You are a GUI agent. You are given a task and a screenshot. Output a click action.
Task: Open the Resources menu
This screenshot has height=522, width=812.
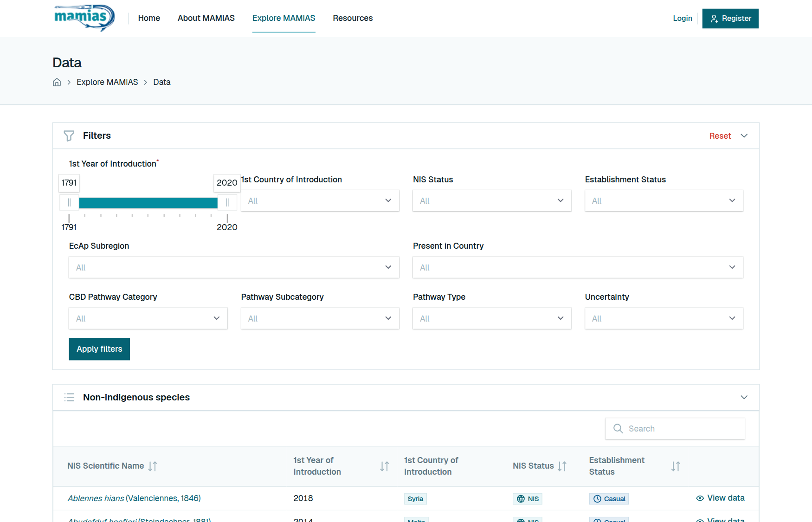tap(353, 18)
